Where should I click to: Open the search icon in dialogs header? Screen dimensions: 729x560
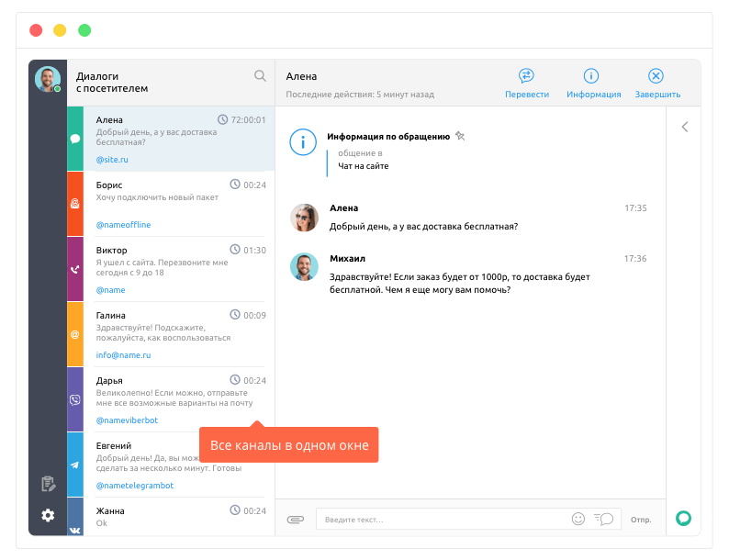pos(260,76)
